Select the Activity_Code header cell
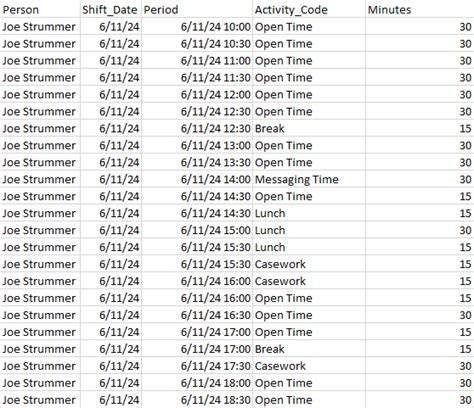 309,9
